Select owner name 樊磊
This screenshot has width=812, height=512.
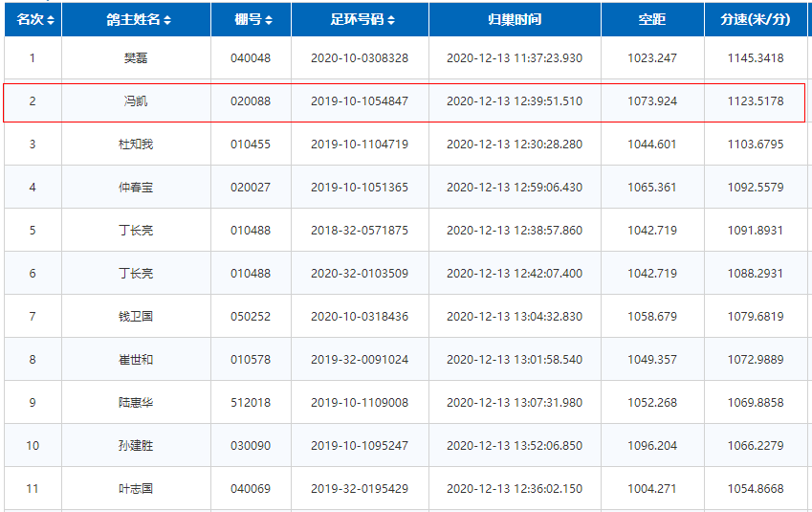point(136,58)
